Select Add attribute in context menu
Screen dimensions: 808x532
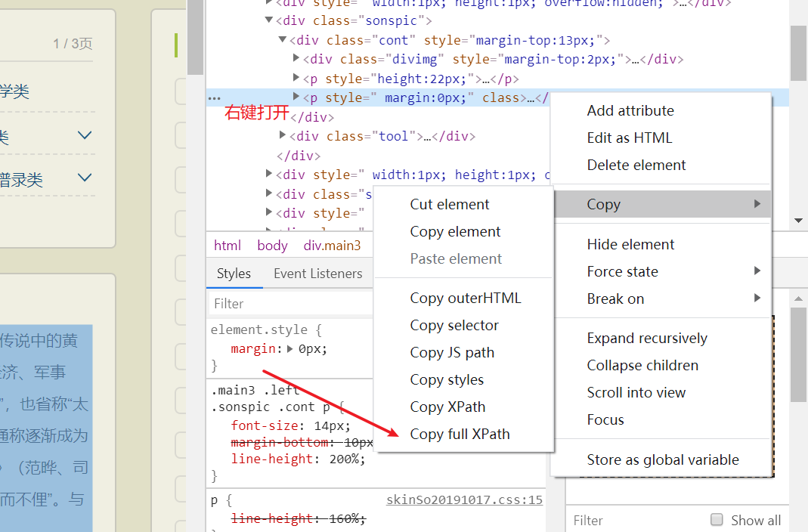point(630,111)
